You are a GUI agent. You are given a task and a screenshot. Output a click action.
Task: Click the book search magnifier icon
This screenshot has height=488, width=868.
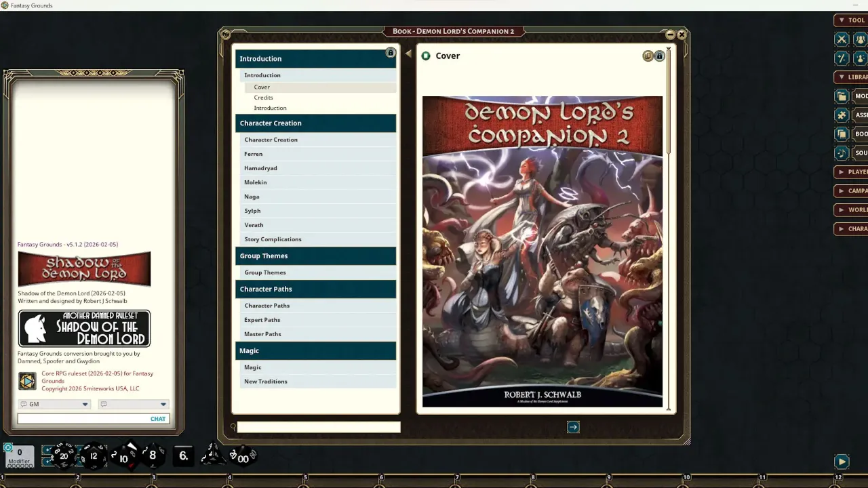point(233,427)
